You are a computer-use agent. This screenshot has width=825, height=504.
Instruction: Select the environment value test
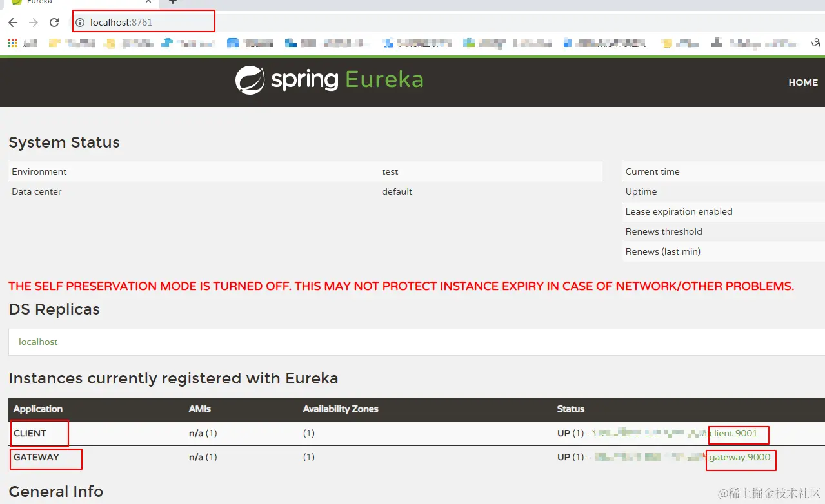click(390, 171)
